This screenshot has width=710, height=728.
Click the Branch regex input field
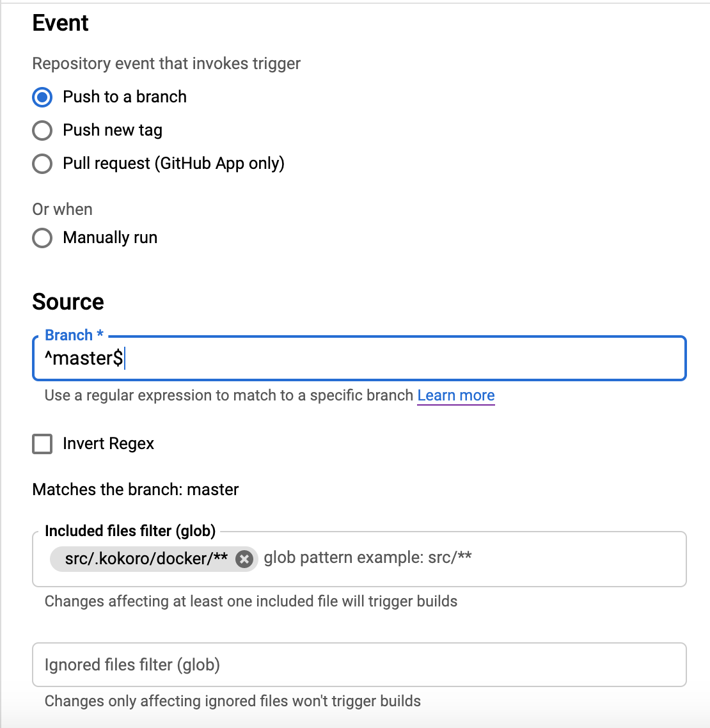pos(384,358)
